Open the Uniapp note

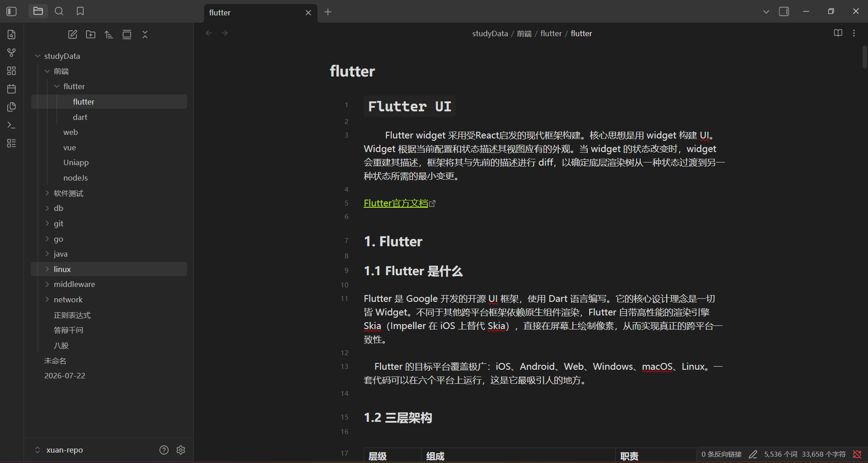(109, 162)
